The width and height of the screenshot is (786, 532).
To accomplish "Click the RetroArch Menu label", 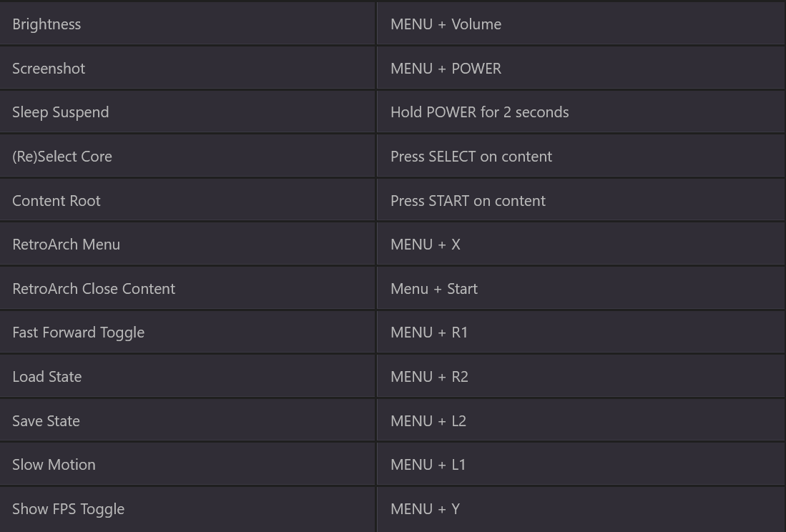I will 66,245.
